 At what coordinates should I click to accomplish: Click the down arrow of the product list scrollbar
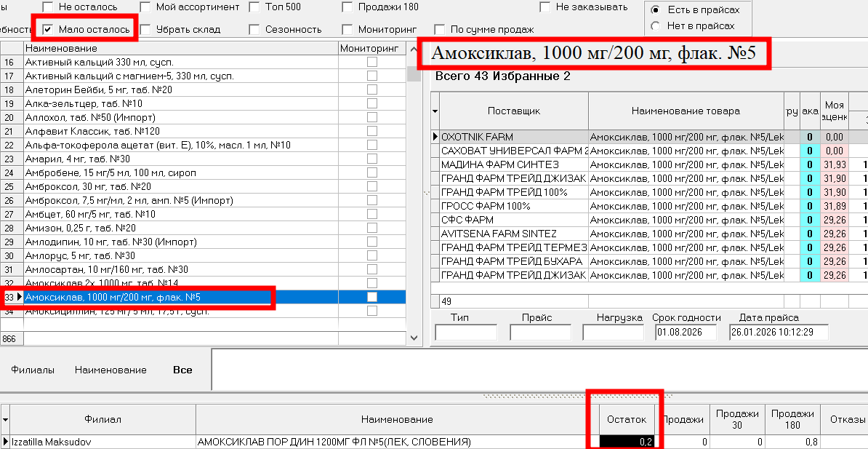pyautogui.click(x=412, y=338)
